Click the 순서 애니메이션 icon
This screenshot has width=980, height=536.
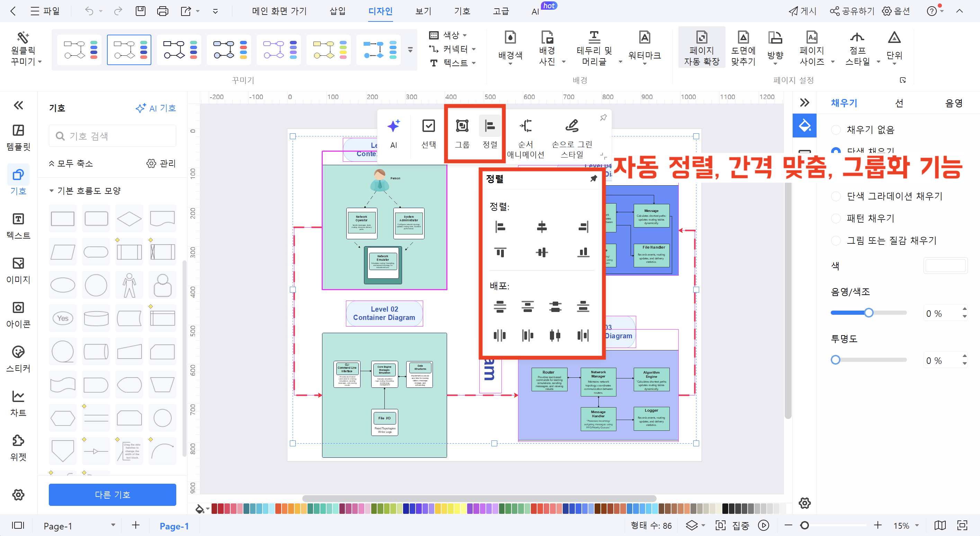(x=525, y=126)
